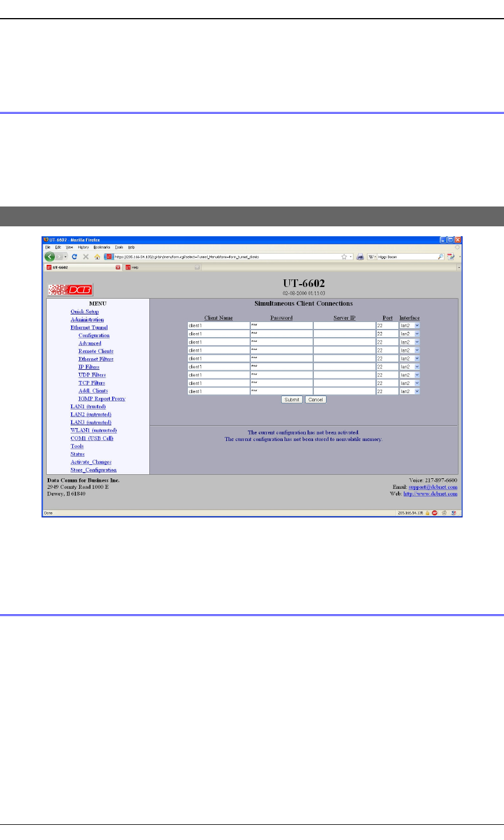This screenshot has width=504, height=840.
Task: Open the COM1 (USB Cell) link
Action: (x=92, y=438)
